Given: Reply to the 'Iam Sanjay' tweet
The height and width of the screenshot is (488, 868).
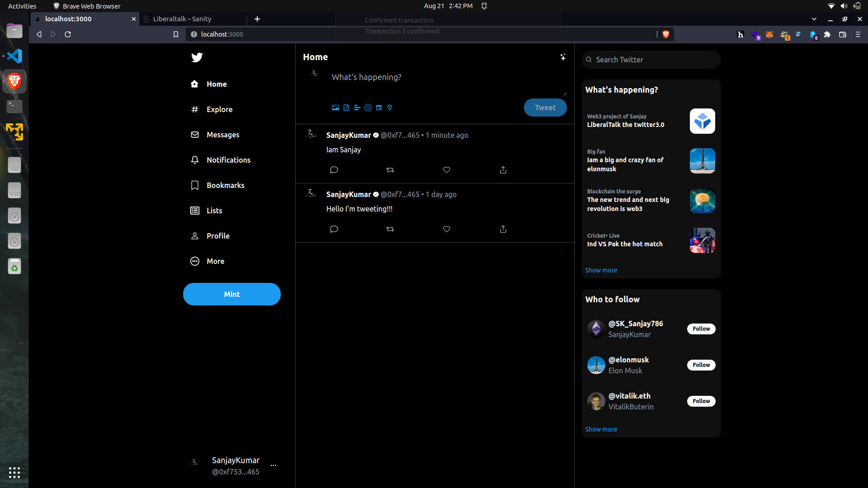Looking at the screenshot, I should 334,170.
